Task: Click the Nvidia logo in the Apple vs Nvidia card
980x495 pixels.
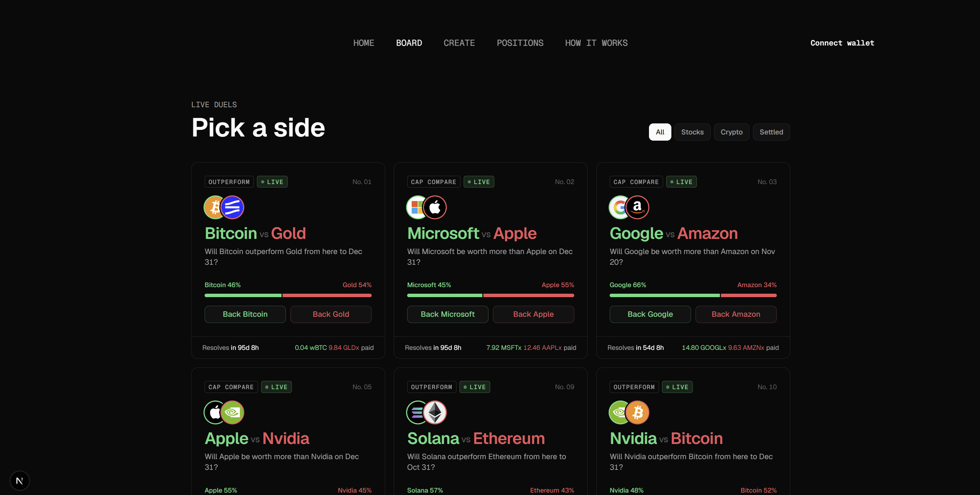Action: pos(233,412)
